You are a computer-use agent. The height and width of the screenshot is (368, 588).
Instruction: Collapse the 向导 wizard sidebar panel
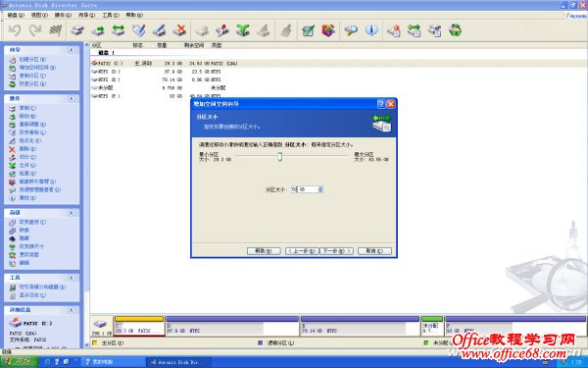point(71,50)
